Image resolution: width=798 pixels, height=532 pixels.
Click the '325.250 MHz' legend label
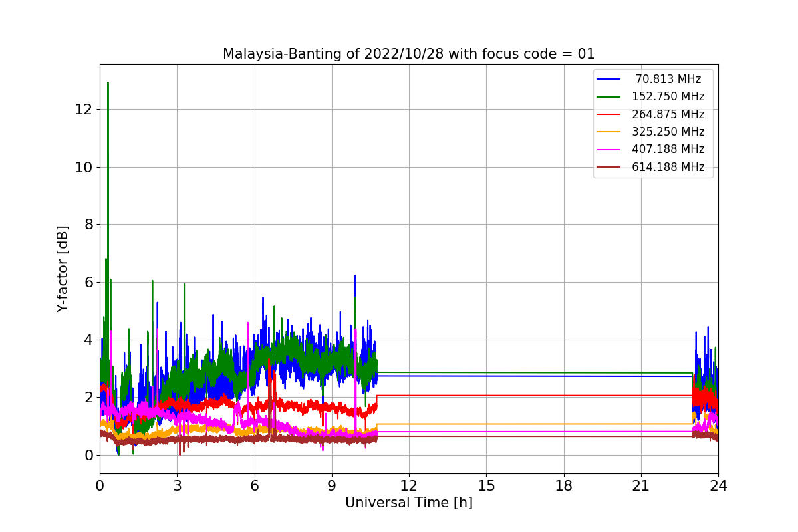click(x=668, y=132)
